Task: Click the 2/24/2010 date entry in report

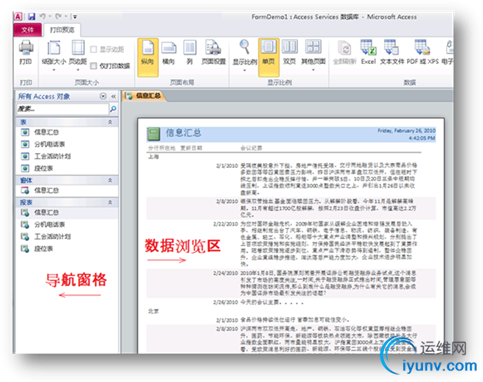Action: point(226,273)
